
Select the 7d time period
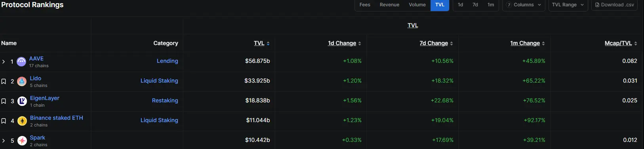pos(475,5)
